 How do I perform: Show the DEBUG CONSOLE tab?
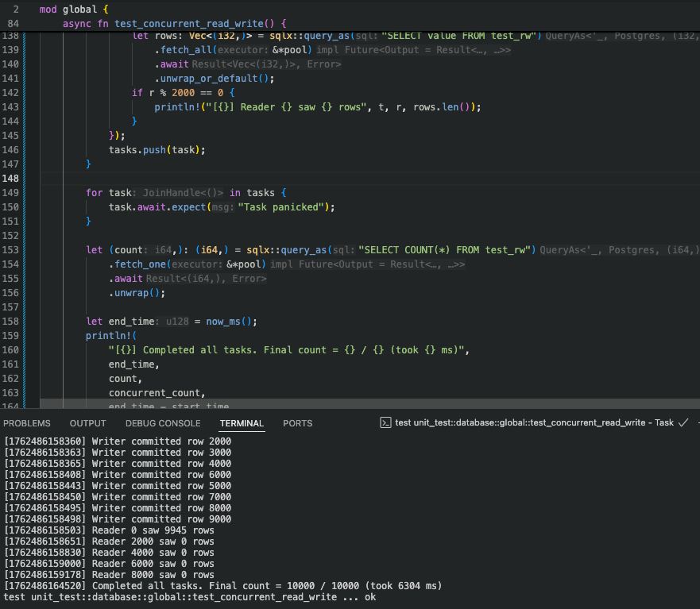tap(163, 423)
